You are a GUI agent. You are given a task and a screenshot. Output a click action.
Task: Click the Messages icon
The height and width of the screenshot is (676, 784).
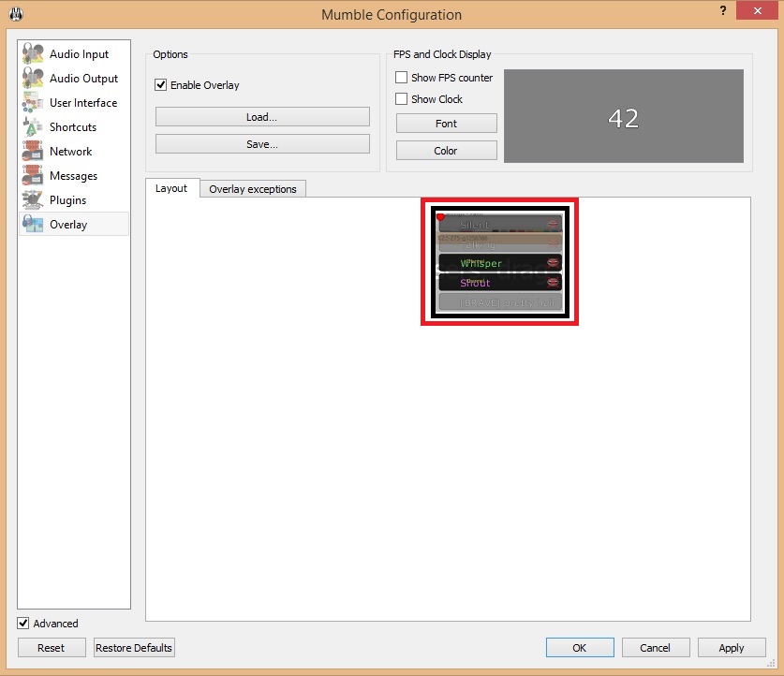tap(33, 175)
